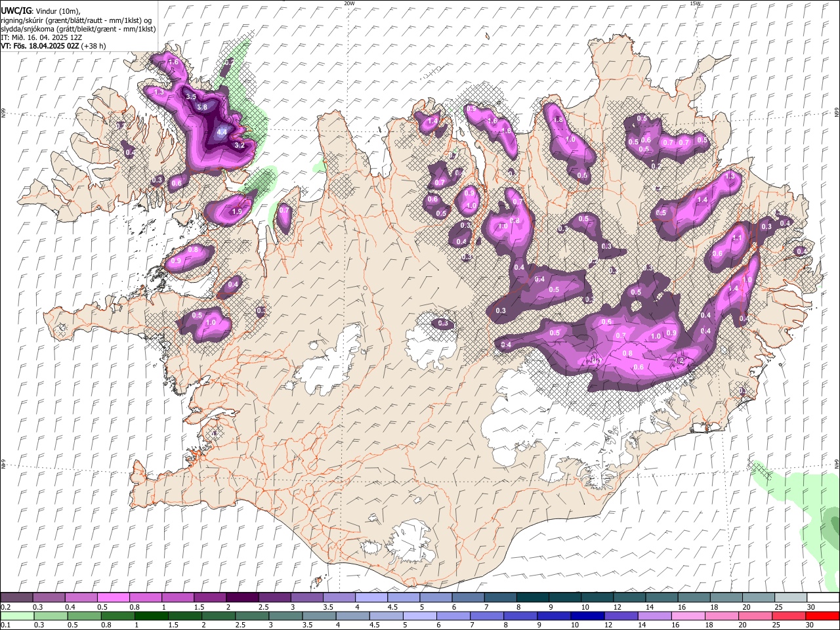The width and height of the screenshot is (840, 630).
Task: Click the "0.2" label in the upper legend
Action: [6, 607]
